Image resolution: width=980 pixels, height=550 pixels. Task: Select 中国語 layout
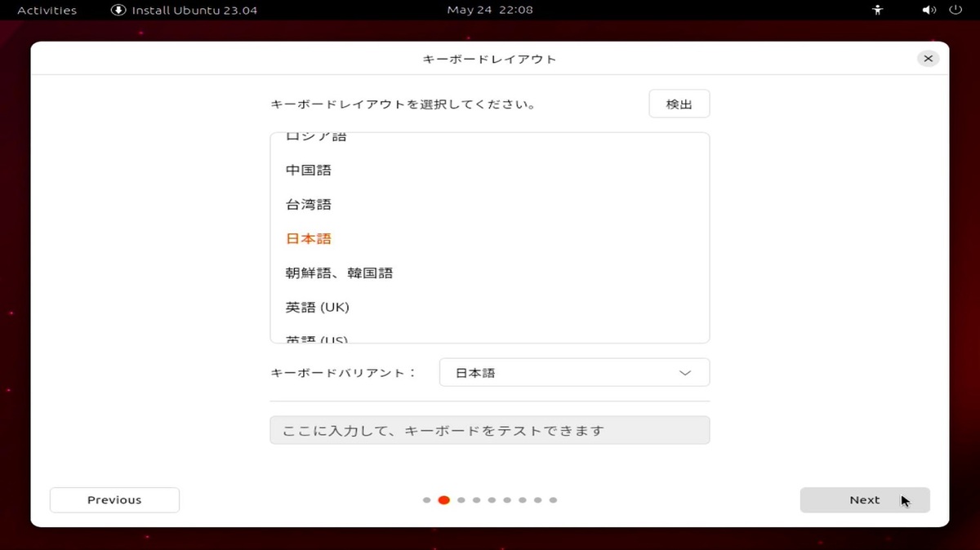[x=490, y=171]
